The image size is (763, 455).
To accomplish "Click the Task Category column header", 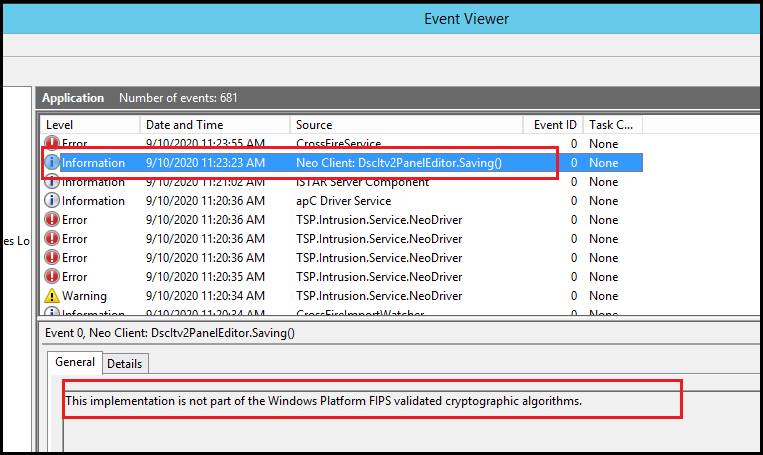I will click(x=611, y=125).
